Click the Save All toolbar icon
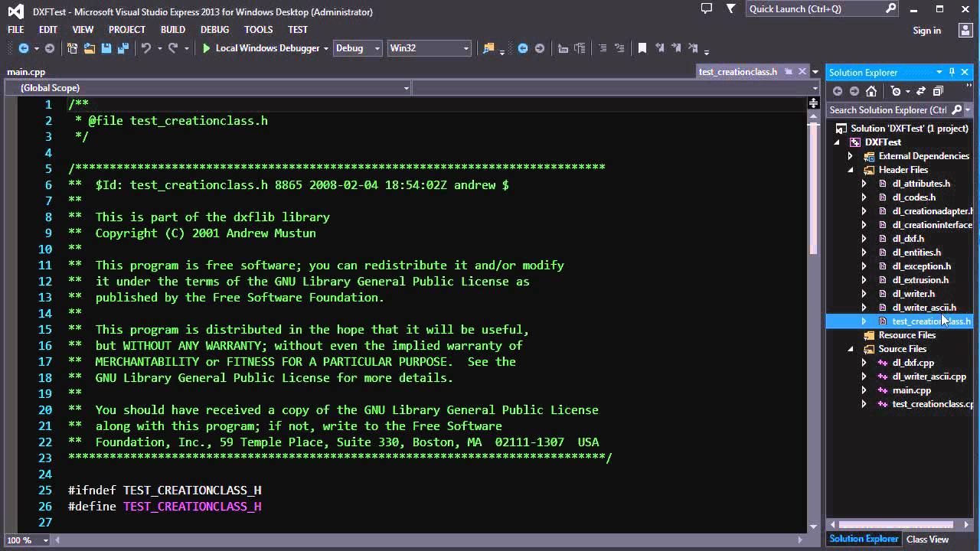The height and width of the screenshot is (551, 980). 123,48
